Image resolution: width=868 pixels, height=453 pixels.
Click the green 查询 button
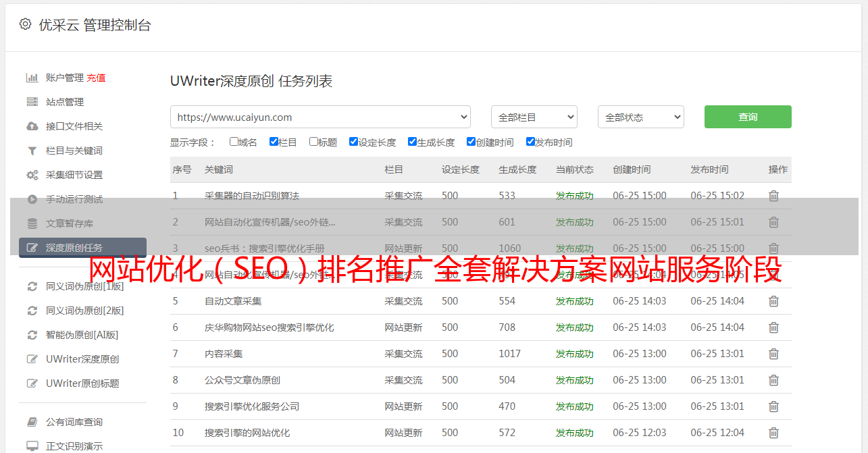click(747, 117)
